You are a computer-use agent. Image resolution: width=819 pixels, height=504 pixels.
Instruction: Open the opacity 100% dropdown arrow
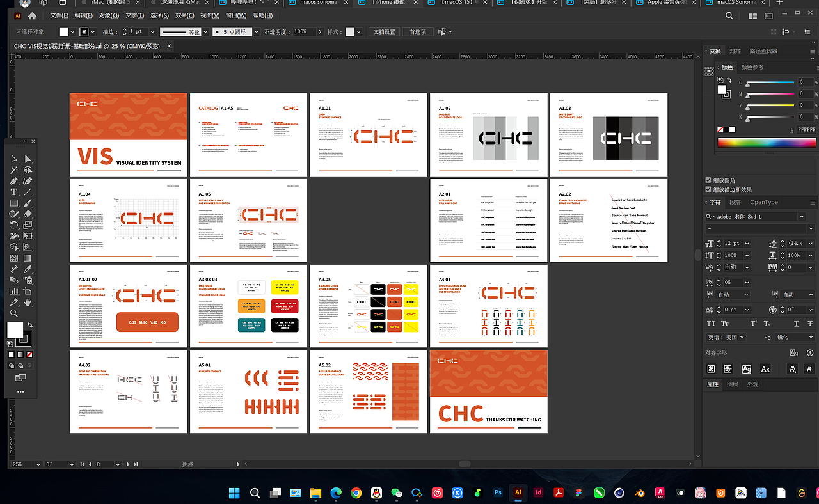319,31
